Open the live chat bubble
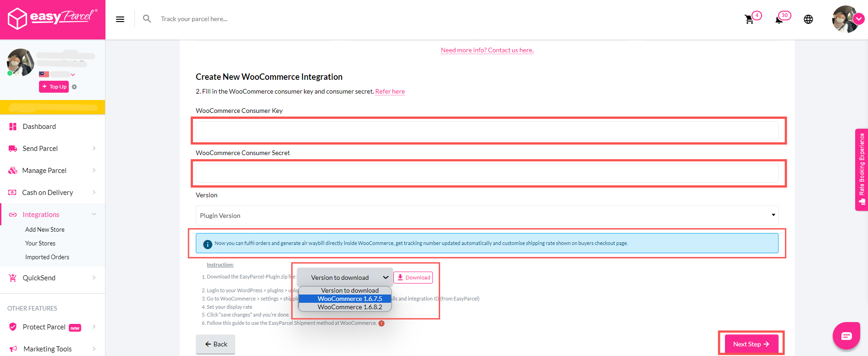The image size is (868, 356). click(846, 336)
